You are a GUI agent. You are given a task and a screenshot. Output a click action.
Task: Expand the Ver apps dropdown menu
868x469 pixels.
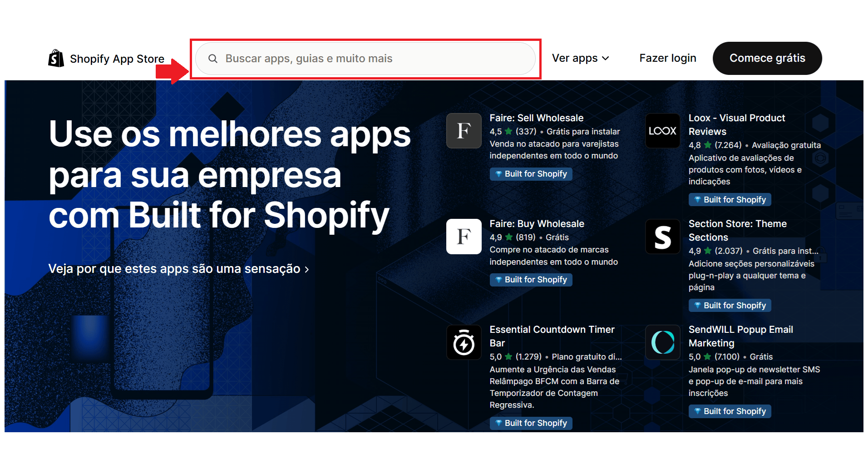coord(580,58)
